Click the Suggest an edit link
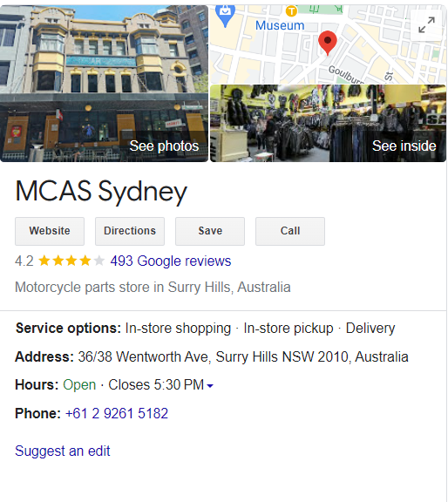448x502 pixels. (63, 451)
